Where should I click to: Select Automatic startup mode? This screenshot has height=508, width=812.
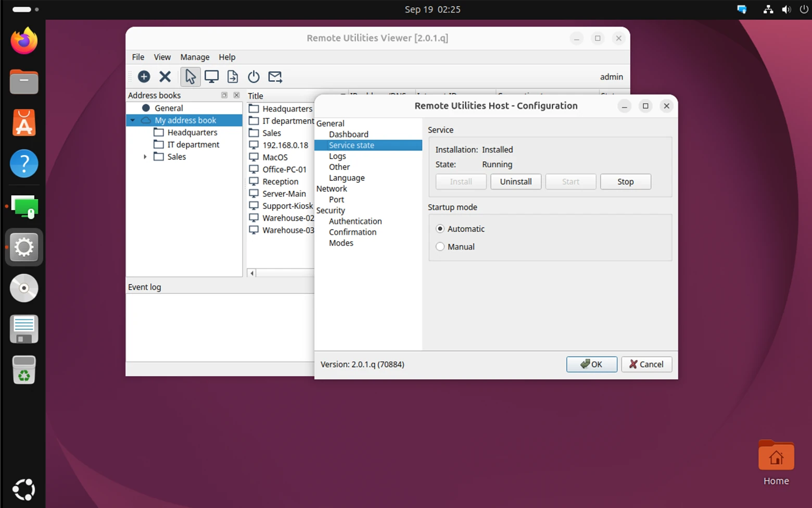(440, 229)
